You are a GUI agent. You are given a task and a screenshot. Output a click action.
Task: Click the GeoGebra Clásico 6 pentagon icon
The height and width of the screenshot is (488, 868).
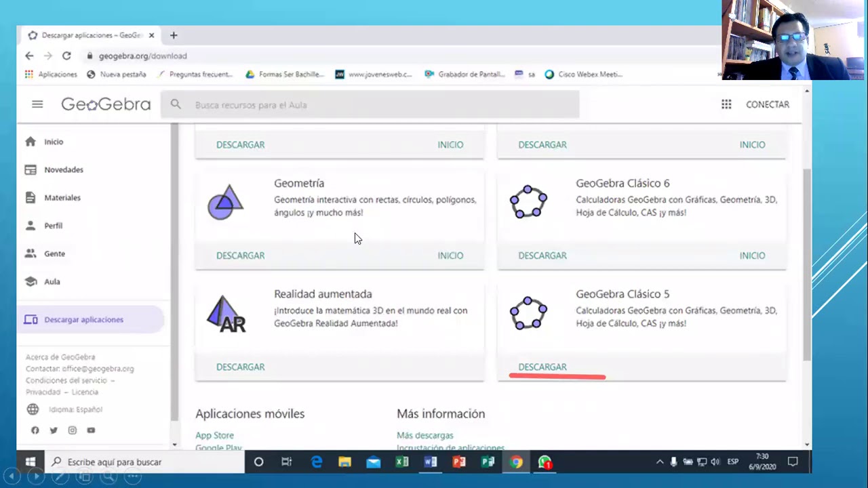pos(528,202)
